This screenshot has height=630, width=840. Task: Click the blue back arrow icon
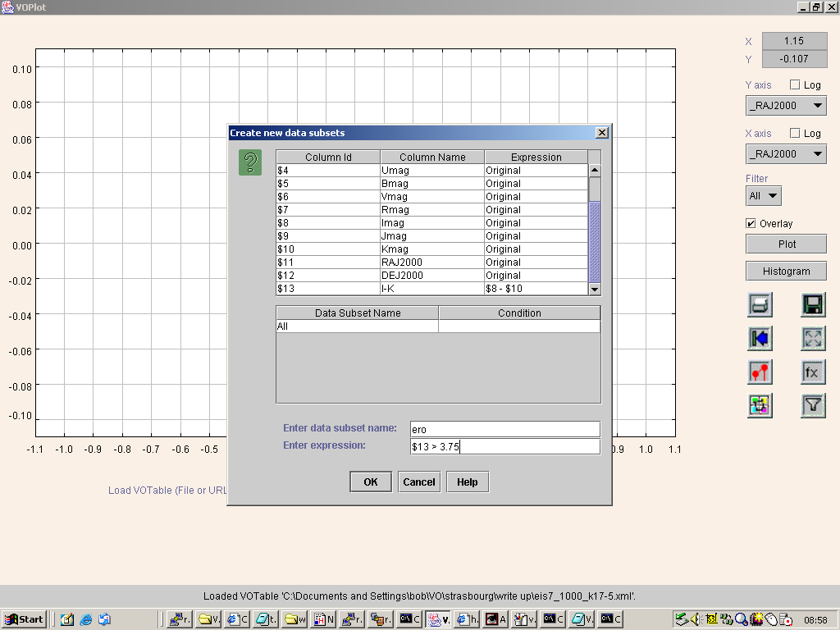[760, 339]
